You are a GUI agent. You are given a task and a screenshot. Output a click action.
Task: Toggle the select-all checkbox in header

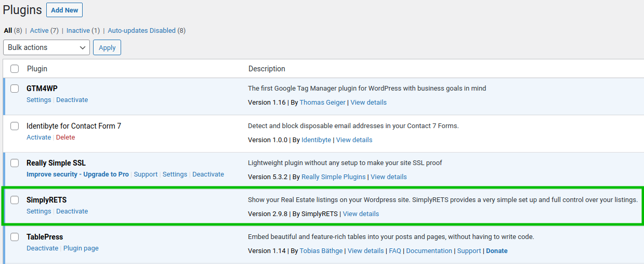15,69
